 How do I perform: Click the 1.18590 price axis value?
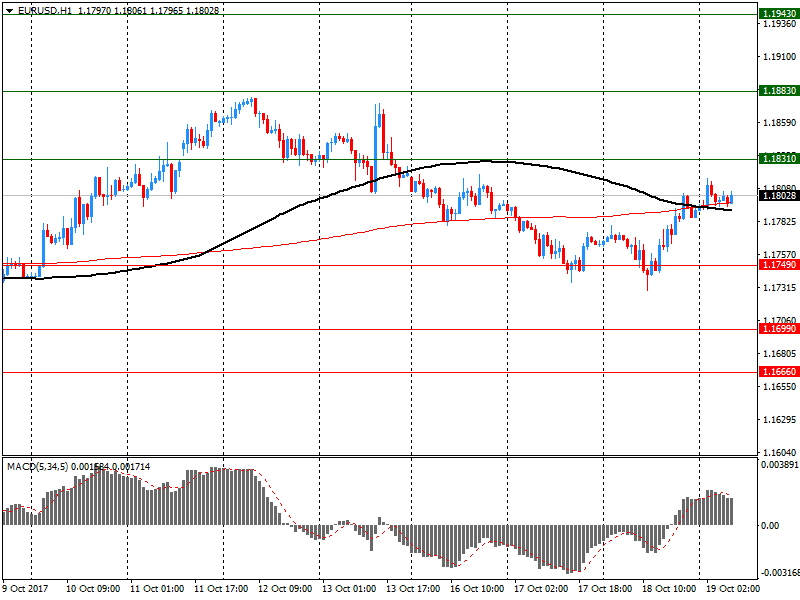click(x=780, y=122)
